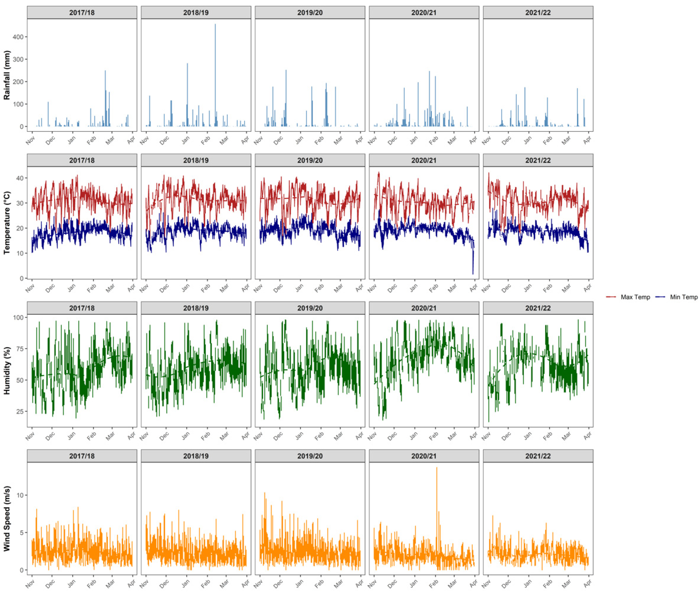The image size is (700, 592).
Task: Click the Humidity (%) axis label
Action: (7, 370)
